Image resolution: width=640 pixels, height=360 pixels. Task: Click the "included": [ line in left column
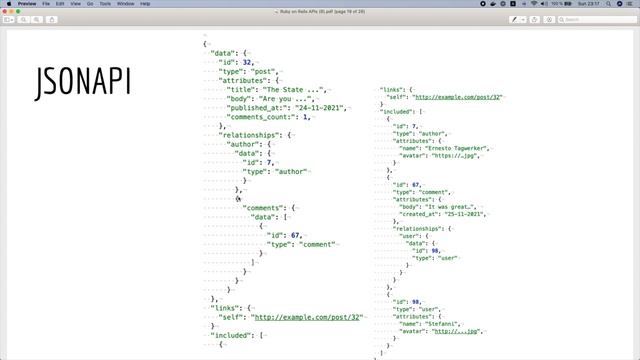click(x=237, y=335)
